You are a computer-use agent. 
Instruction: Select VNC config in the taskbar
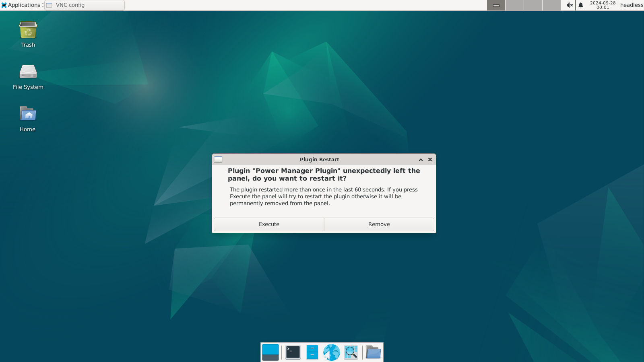[x=85, y=5]
